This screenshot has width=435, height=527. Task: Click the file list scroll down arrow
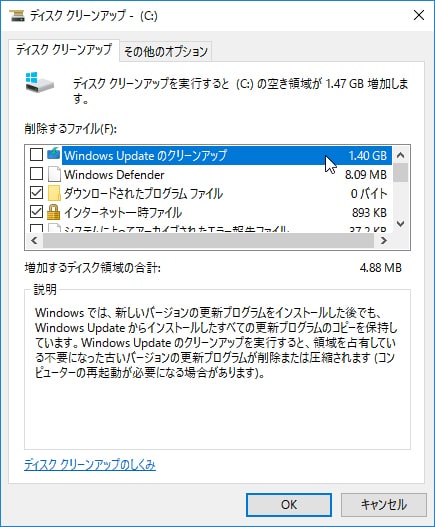pos(400,223)
